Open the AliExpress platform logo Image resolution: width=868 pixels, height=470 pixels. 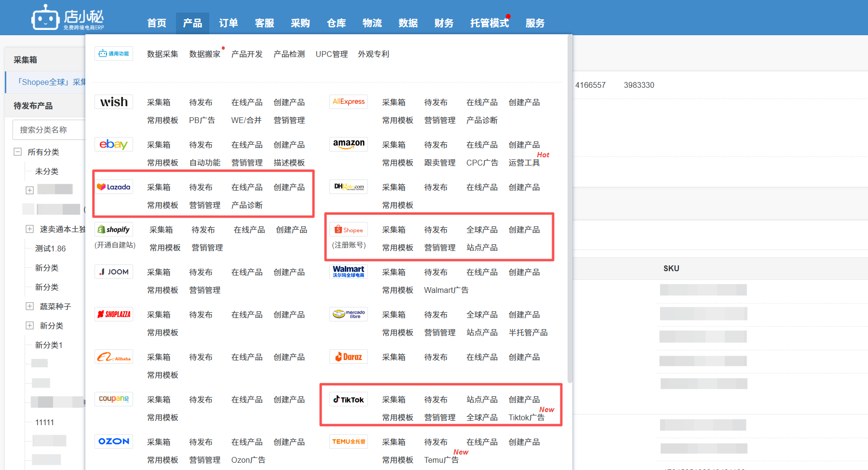[349, 102]
